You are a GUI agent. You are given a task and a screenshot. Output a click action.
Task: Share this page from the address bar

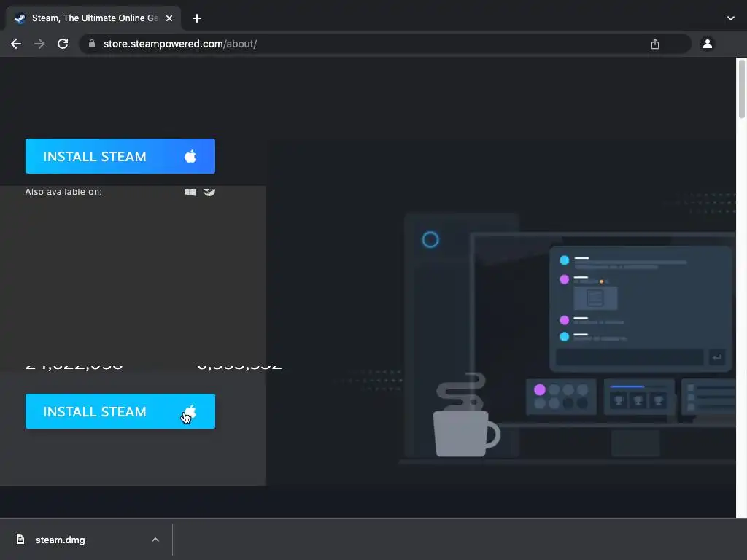tap(655, 44)
